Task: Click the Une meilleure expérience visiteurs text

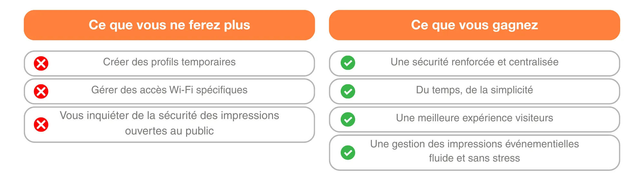Action: [474, 118]
